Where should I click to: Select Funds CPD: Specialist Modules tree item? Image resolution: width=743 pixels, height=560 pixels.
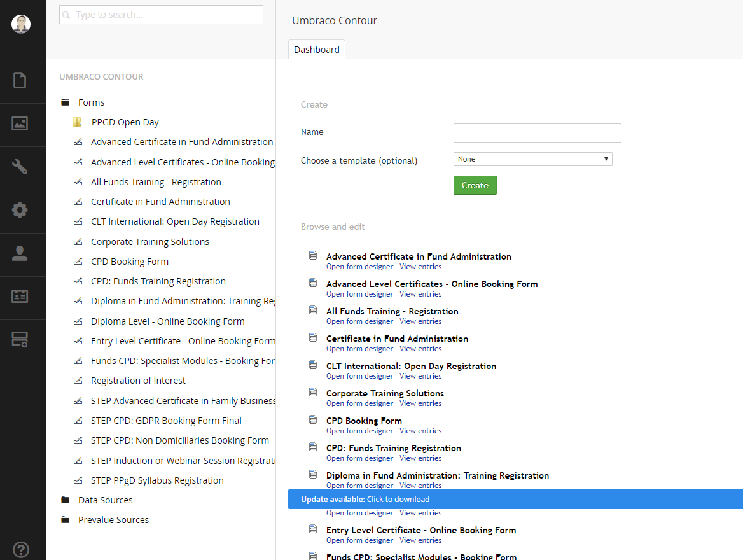[x=183, y=361]
